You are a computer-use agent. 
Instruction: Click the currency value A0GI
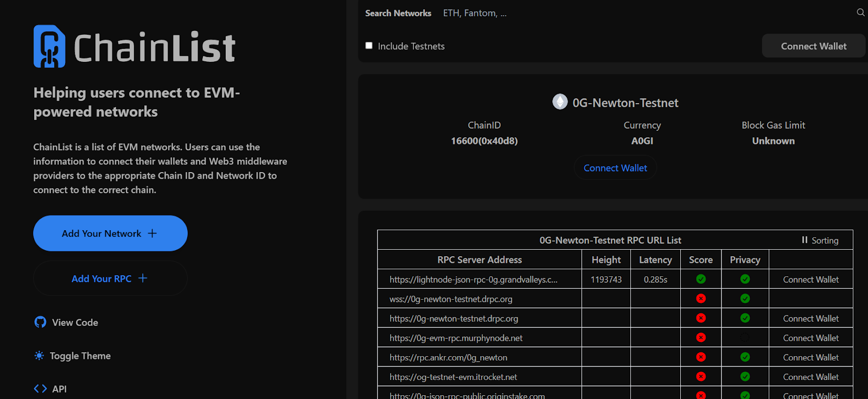coord(642,141)
